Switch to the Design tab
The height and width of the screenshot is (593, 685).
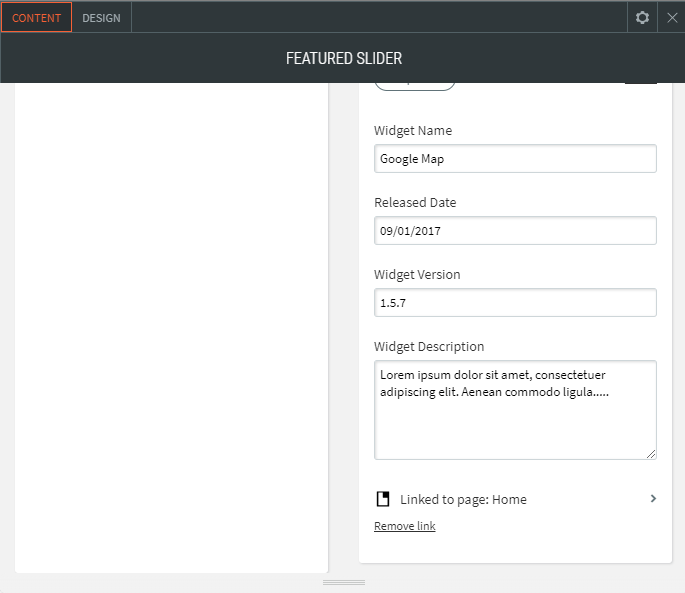(x=101, y=17)
